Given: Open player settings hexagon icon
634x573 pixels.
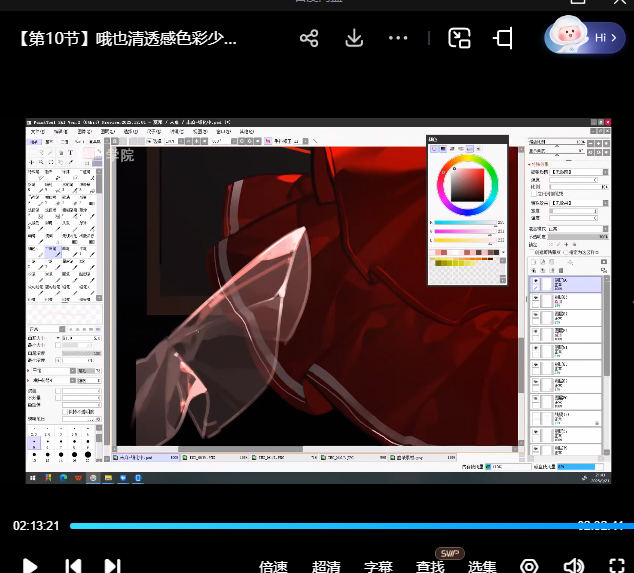Looking at the screenshot, I should click(x=529, y=567).
